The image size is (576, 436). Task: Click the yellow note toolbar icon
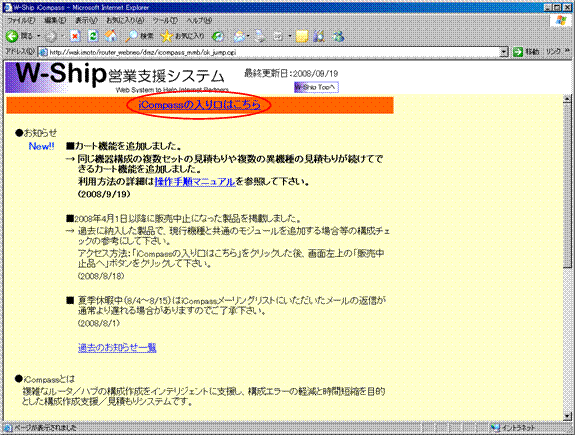(302, 36)
